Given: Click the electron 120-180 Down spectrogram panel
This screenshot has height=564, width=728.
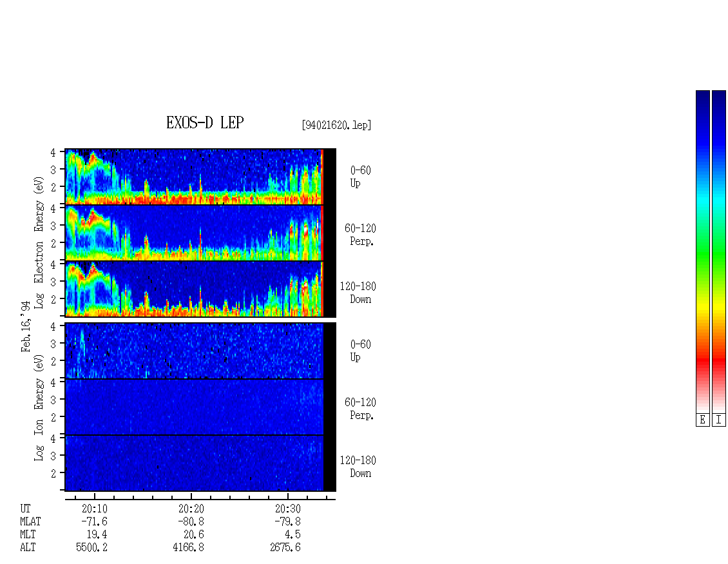Looking at the screenshot, I should tap(200, 289).
